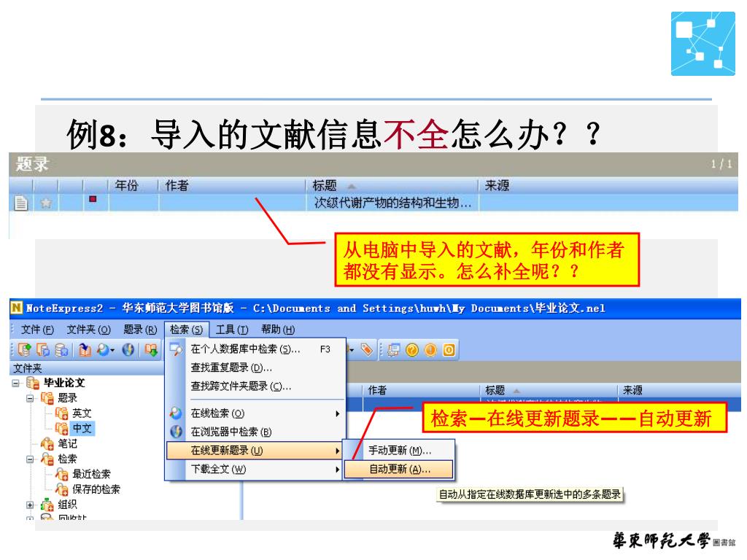
Task: Click the yellow help question mark icon
Action: point(412,350)
